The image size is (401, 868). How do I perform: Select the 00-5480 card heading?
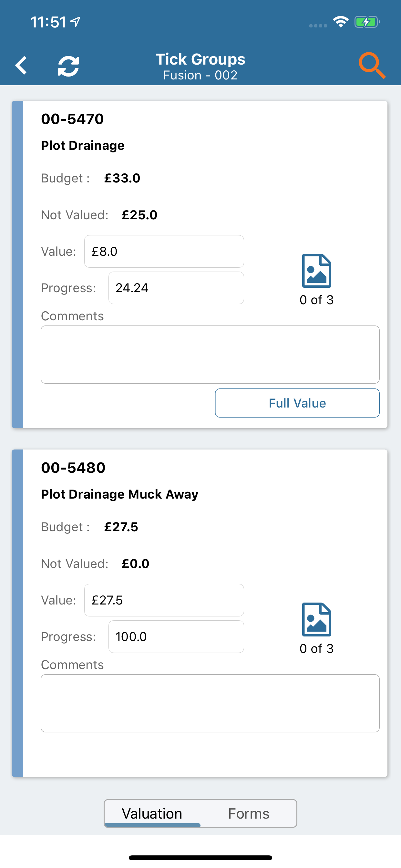coord(73,468)
